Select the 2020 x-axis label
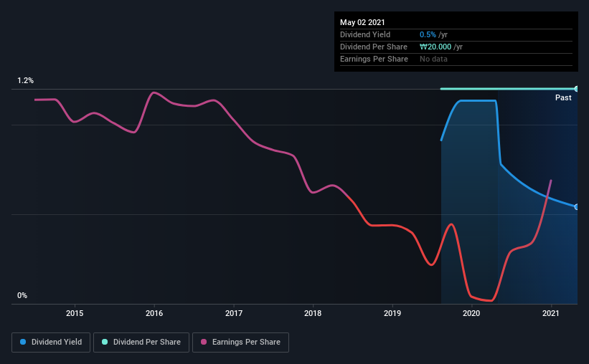Image resolution: width=589 pixels, height=364 pixels. click(x=471, y=313)
